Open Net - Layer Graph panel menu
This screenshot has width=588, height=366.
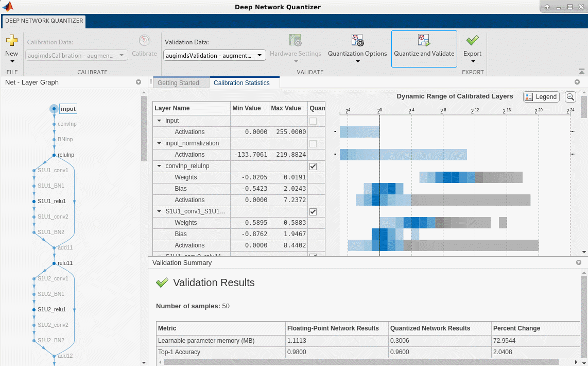(139, 82)
